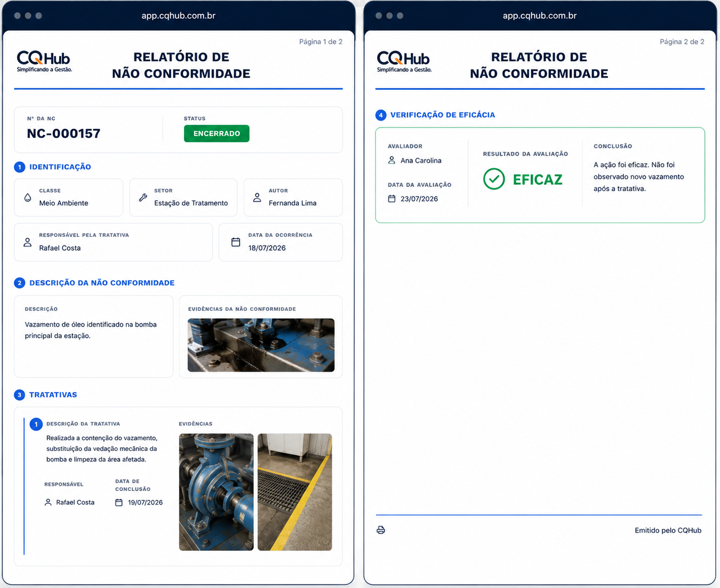The width and height of the screenshot is (720, 588).
Task: Click the occurrence date 18/07/2026
Action: (267, 248)
